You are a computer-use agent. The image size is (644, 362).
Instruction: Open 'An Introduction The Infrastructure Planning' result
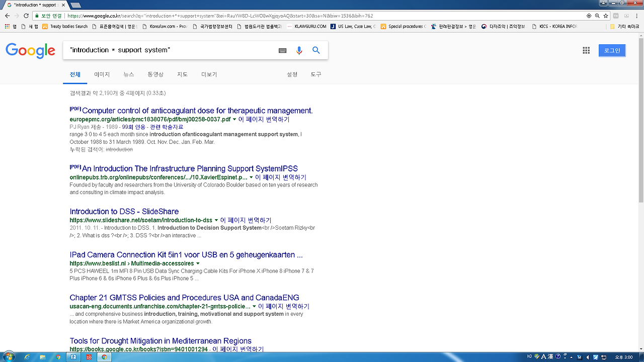coord(190,168)
